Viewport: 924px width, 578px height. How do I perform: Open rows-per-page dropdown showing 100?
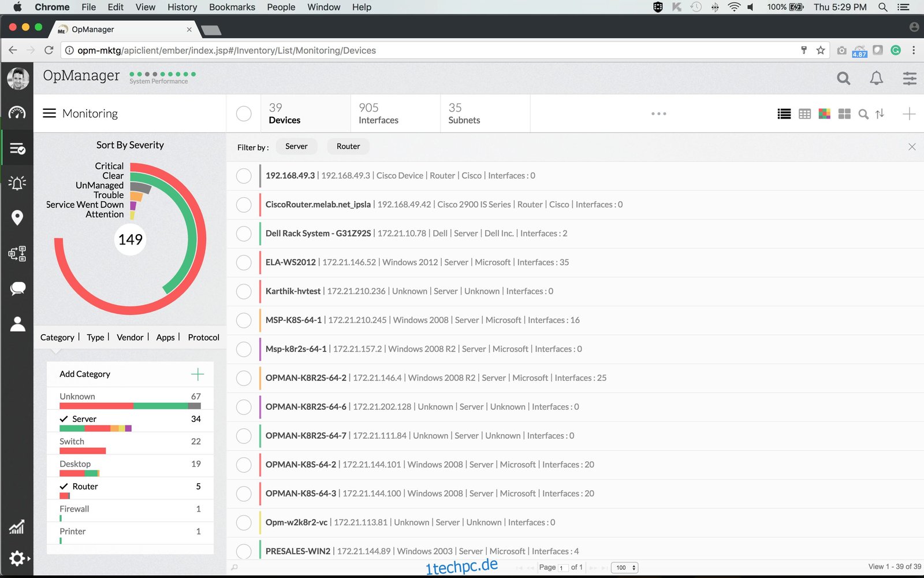click(x=624, y=568)
